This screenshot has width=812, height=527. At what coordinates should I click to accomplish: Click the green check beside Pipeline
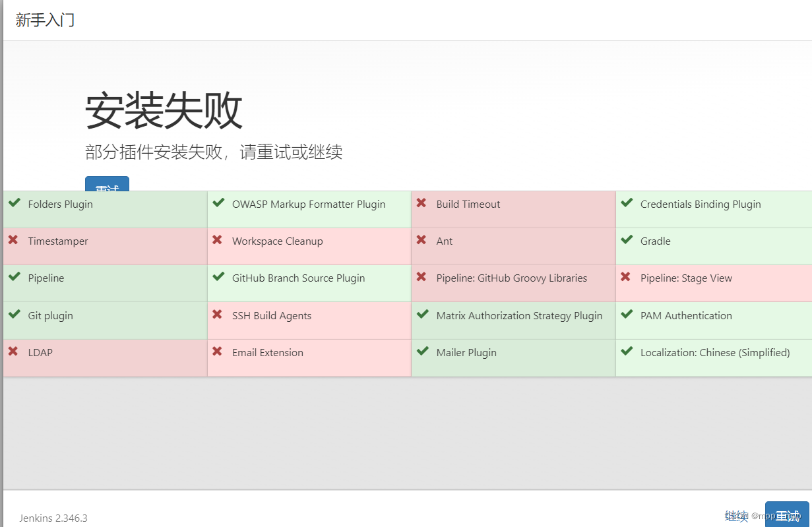[14, 277]
